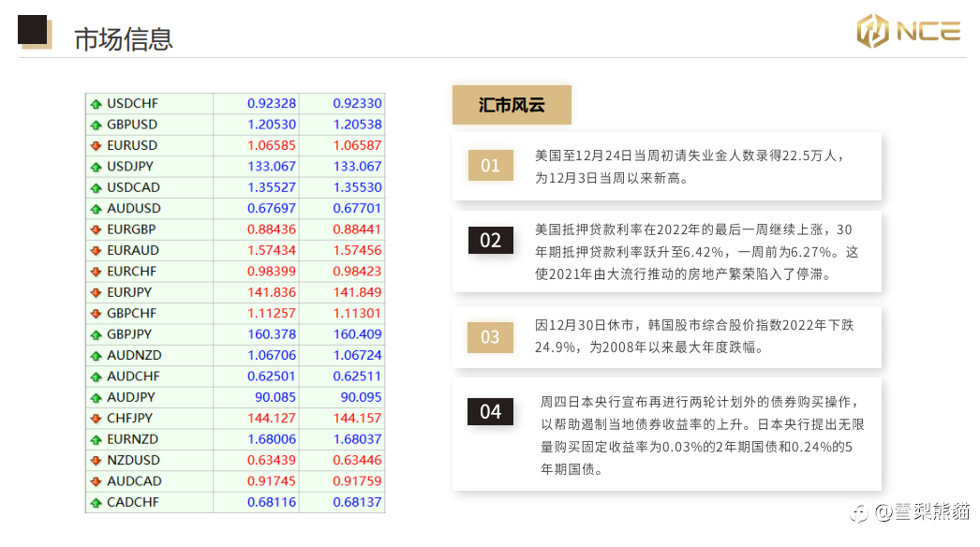Click the CHFJPY ask price 144.157

(x=357, y=419)
